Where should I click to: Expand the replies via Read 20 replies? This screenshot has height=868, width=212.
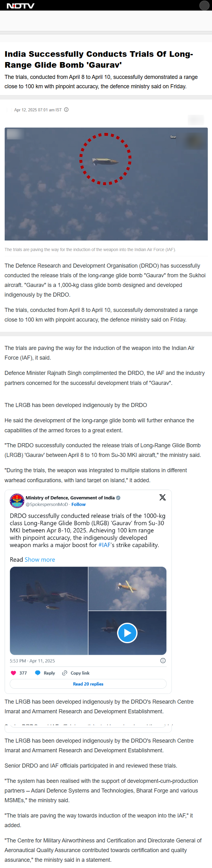pyautogui.click(x=88, y=684)
